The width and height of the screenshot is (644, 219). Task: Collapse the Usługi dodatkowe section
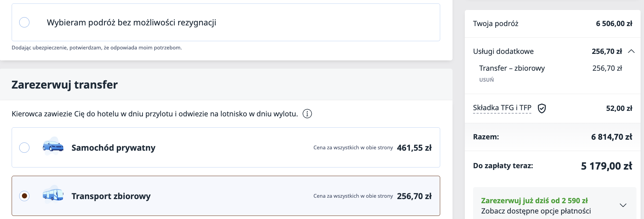pyautogui.click(x=631, y=51)
